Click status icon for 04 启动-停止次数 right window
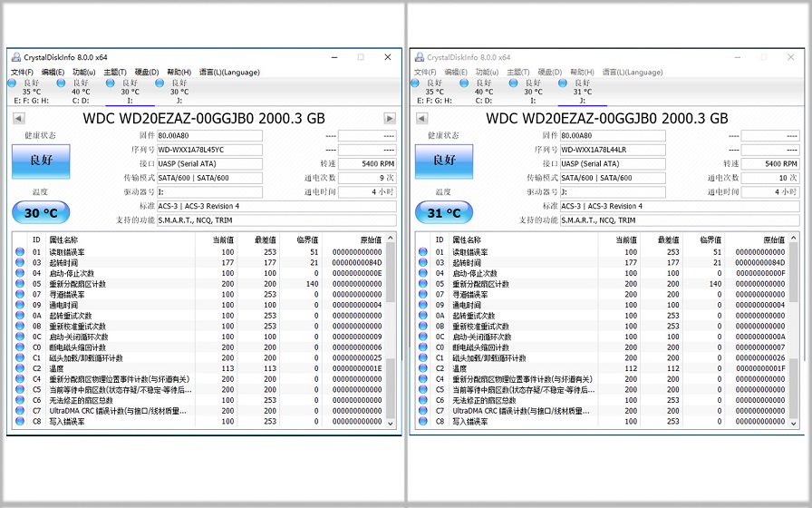Image resolution: width=812 pixels, height=508 pixels. 423,273
